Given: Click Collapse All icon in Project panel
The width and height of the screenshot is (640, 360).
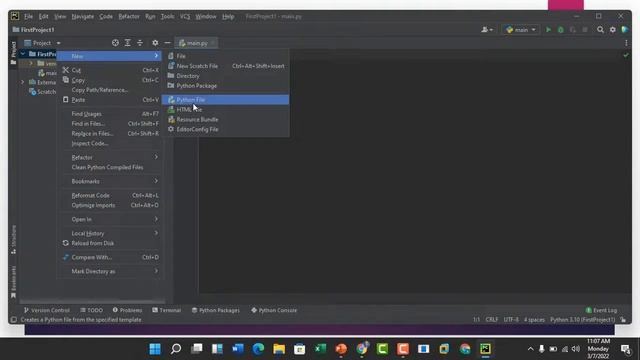Looking at the screenshot, I should 140,43.
